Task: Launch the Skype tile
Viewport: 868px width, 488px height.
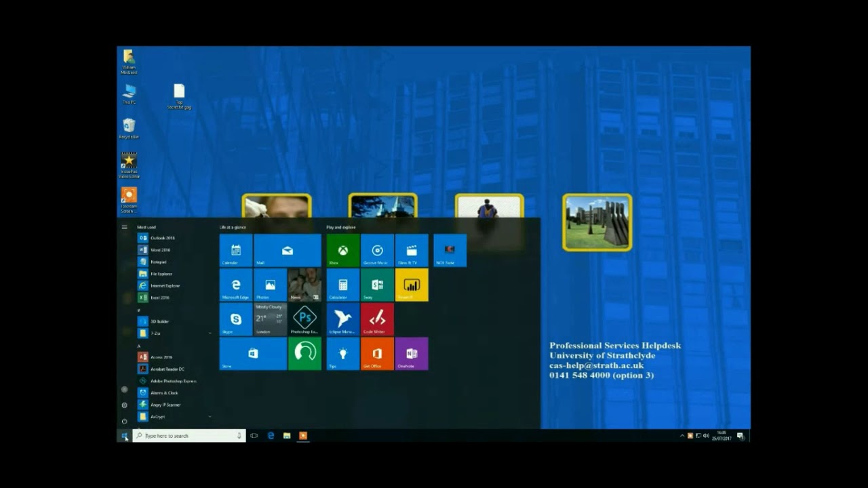Action: [236, 319]
